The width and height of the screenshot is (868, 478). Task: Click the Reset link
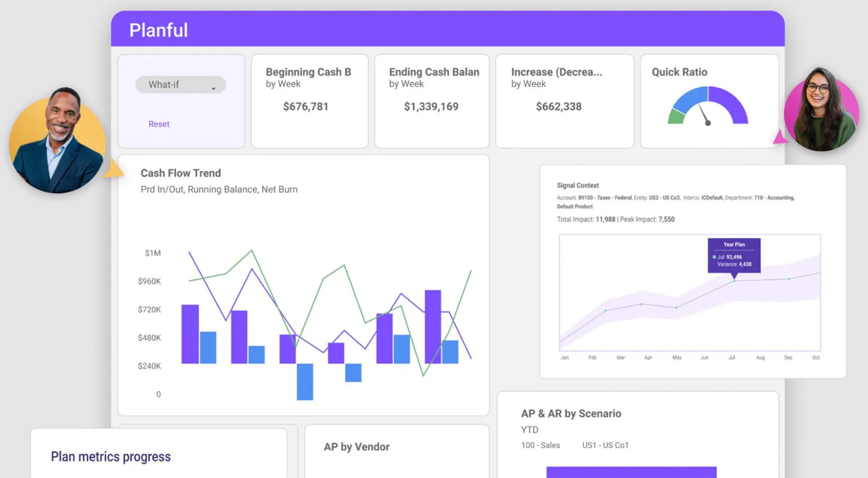coord(159,124)
